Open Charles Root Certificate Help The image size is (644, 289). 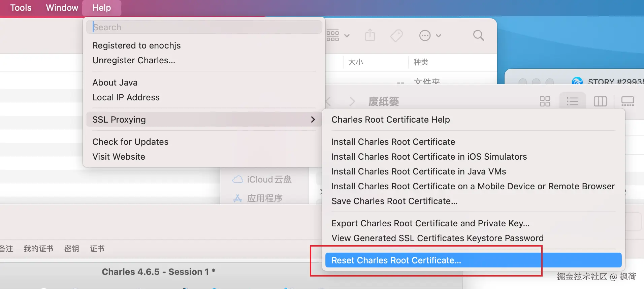tap(473, 120)
